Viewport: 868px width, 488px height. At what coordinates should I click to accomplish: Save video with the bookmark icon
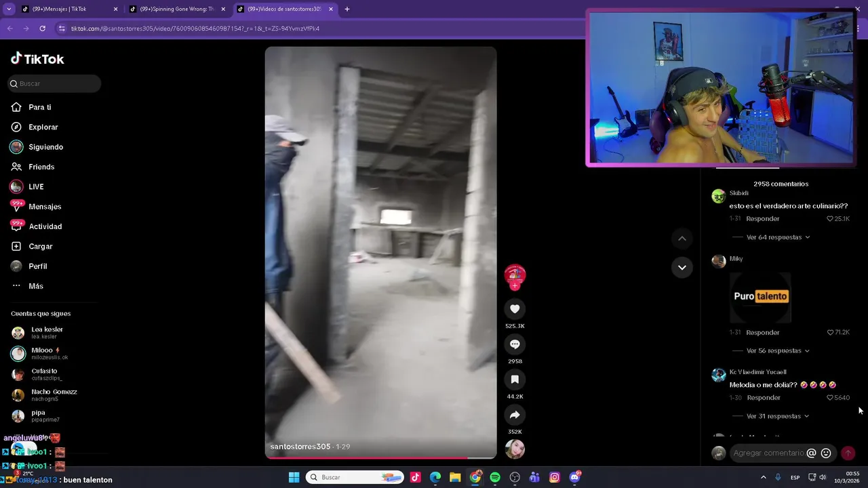(x=515, y=380)
